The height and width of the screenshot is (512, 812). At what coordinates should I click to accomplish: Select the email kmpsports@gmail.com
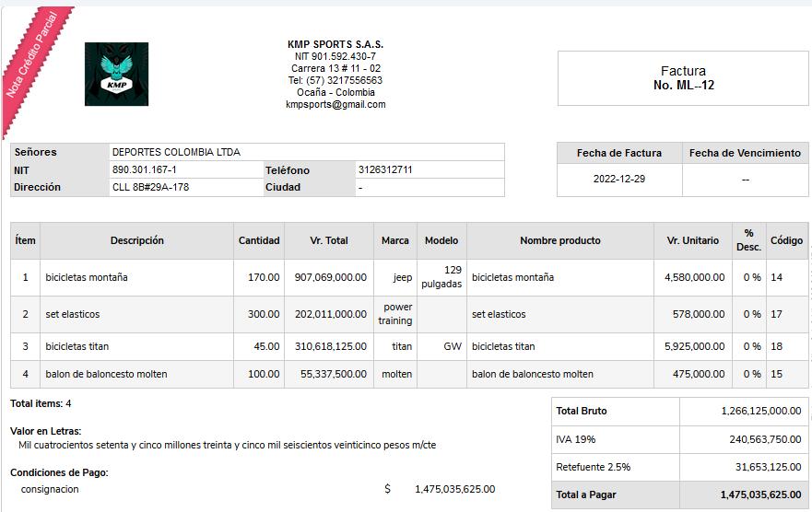pyautogui.click(x=335, y=104)
